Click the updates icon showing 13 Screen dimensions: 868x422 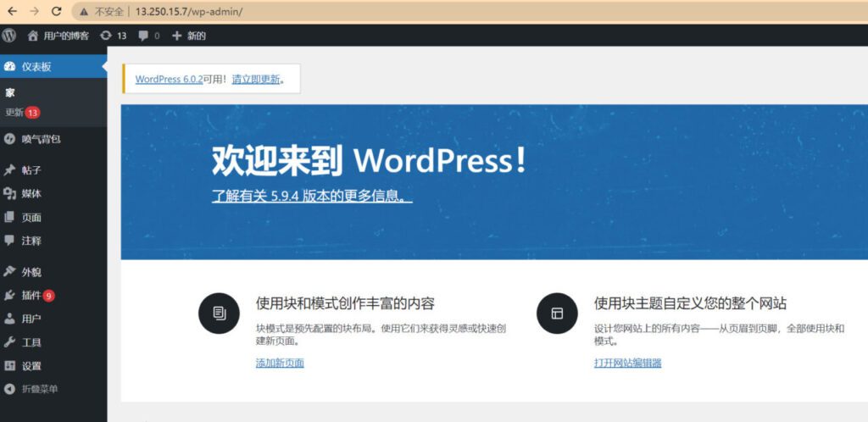tap(105, 36)
